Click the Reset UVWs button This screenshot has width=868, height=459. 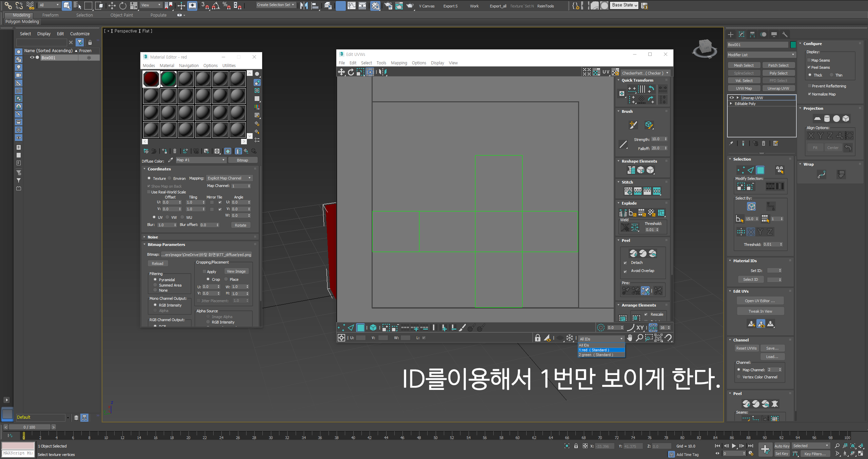pos(746,348)
